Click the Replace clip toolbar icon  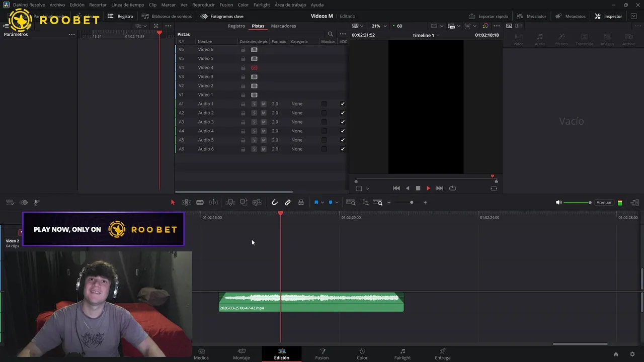[257, 203]
